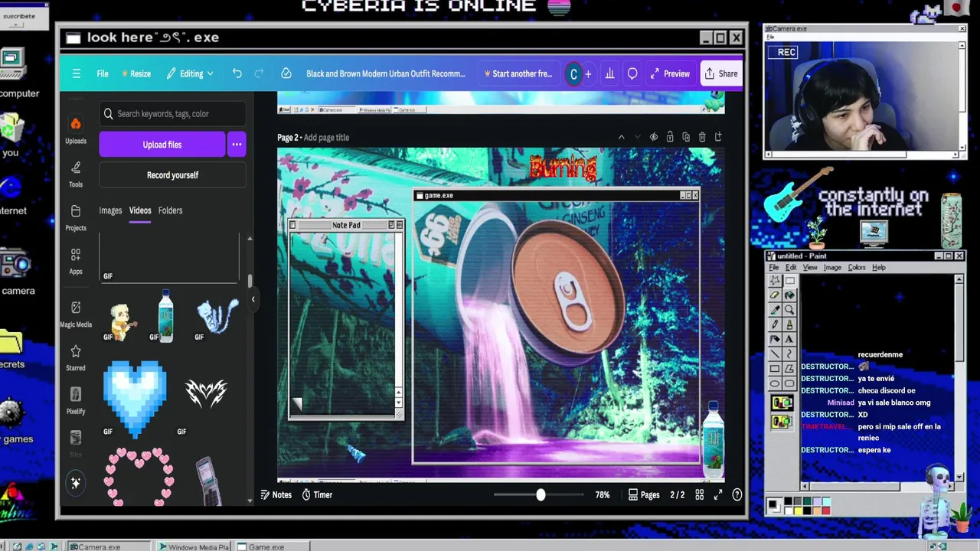
Task: Duplicate Page 2 with the copy icon
Action: point(686,137)
